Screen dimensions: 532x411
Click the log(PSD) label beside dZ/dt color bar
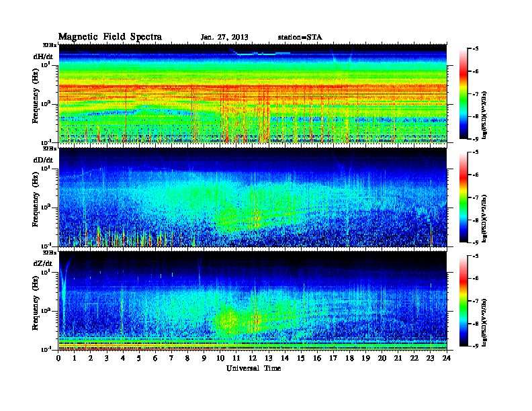(x=484, y=322)
